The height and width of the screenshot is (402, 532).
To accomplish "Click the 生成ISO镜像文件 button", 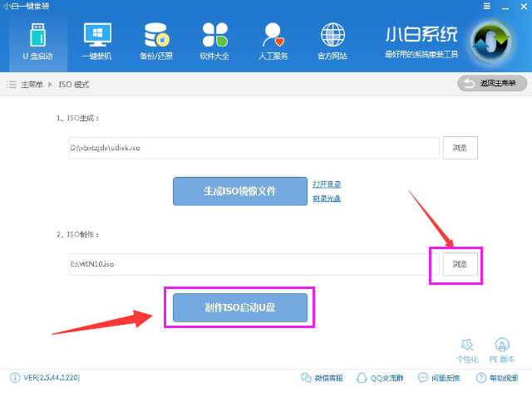I will click(x=240, y=191).
